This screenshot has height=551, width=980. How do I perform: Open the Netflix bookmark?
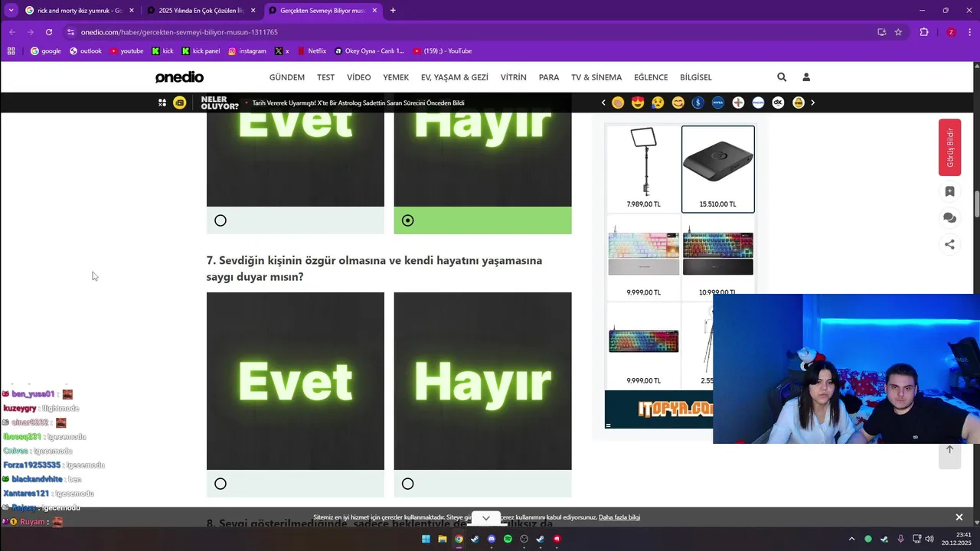coord(312,51)
